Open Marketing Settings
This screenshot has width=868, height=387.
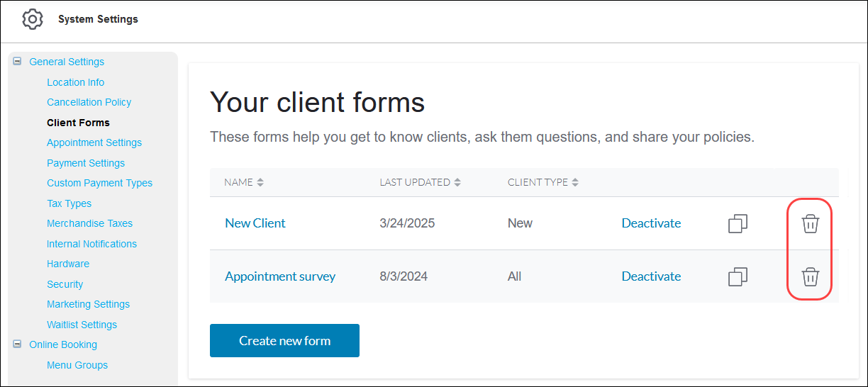(x=89, y=304)
